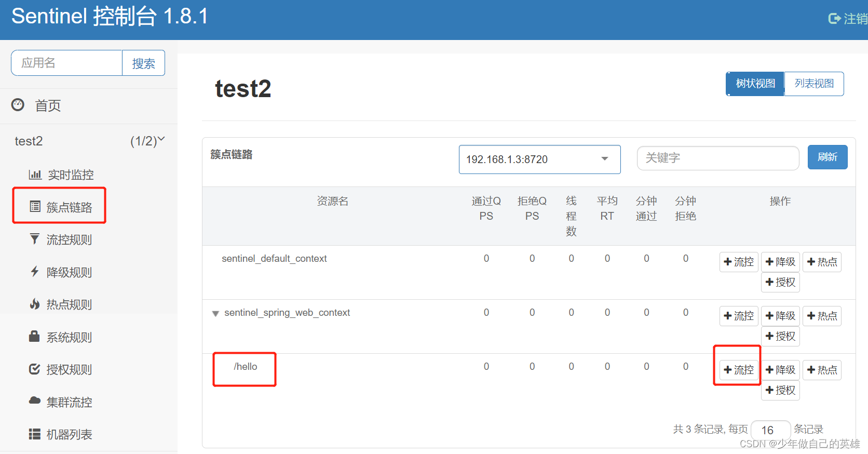Click the 资源名 column header
The width and height of the screenshot is (868, 454).
333,201
